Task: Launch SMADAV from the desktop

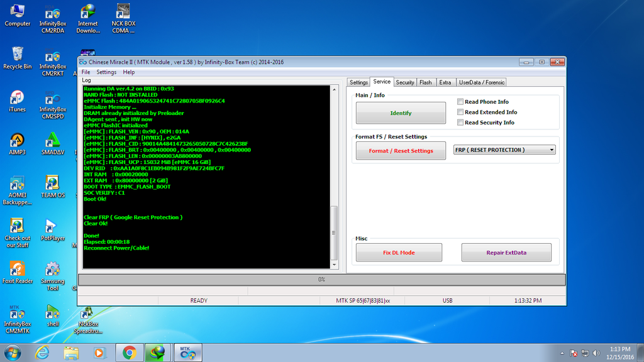Action: coord(53,142)
